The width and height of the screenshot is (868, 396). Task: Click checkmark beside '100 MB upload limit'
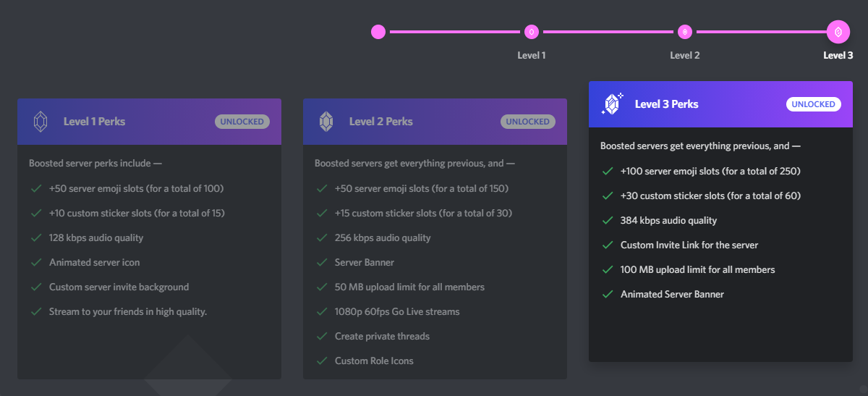point(607,269)
